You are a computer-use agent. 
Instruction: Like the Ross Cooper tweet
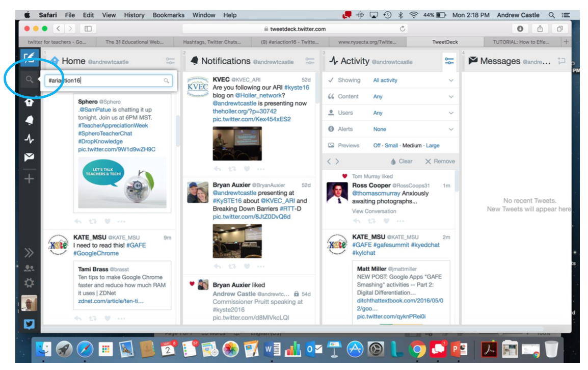point(386,221)
